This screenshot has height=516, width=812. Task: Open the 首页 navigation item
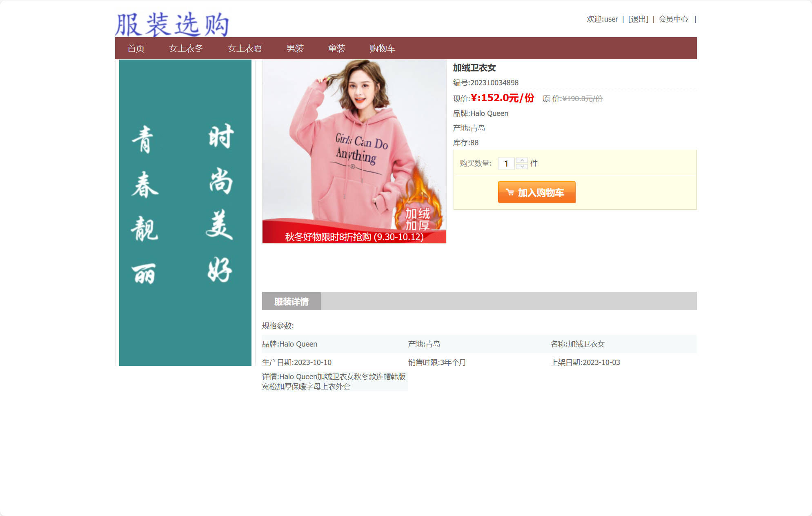(136, 49)
